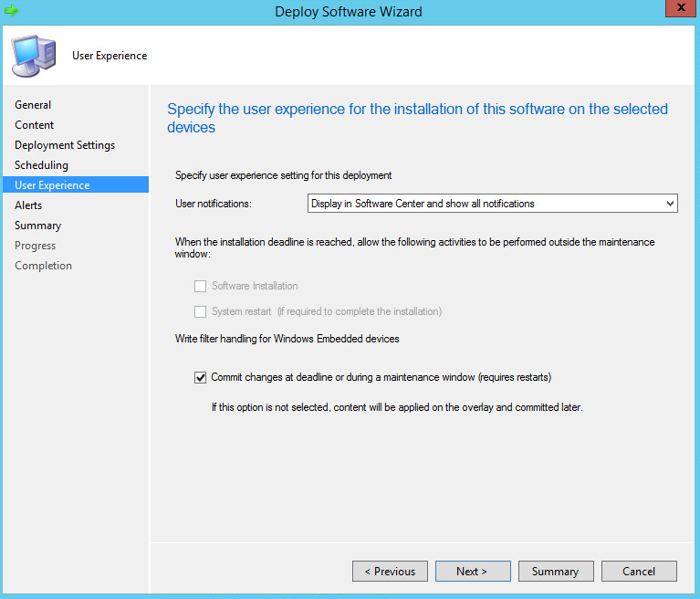Select the Completion step in sidebar
Image resolution: width=700 pixels, height=599 pixels.
pyautogui.click(x=43, y=266)
